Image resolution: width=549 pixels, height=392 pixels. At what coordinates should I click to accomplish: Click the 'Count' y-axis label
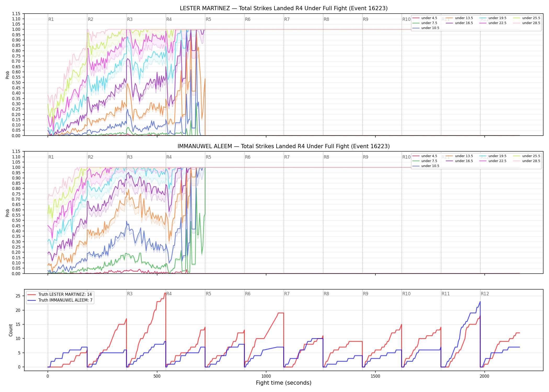pyautogui.click(x=11, y=330)
